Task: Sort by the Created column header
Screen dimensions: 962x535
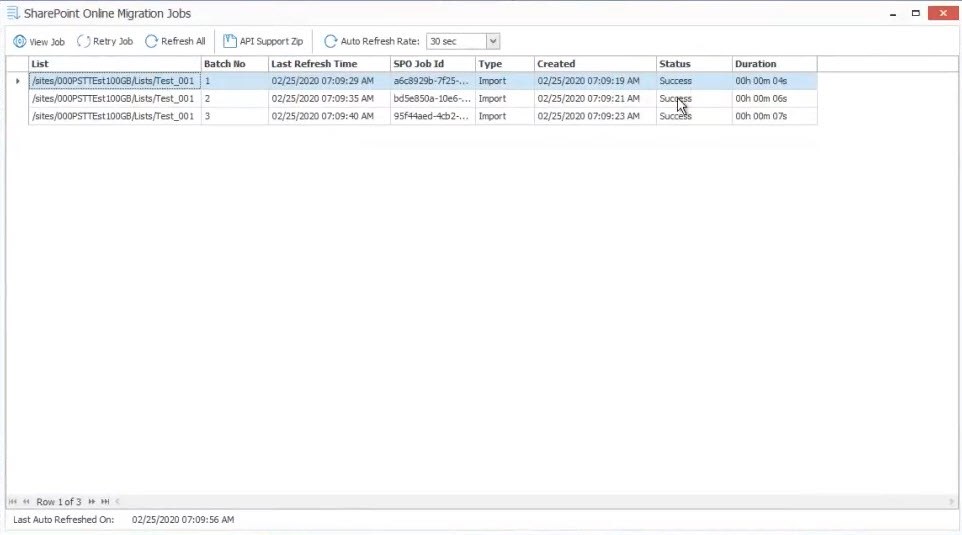Action: click(x=595, y=64)
